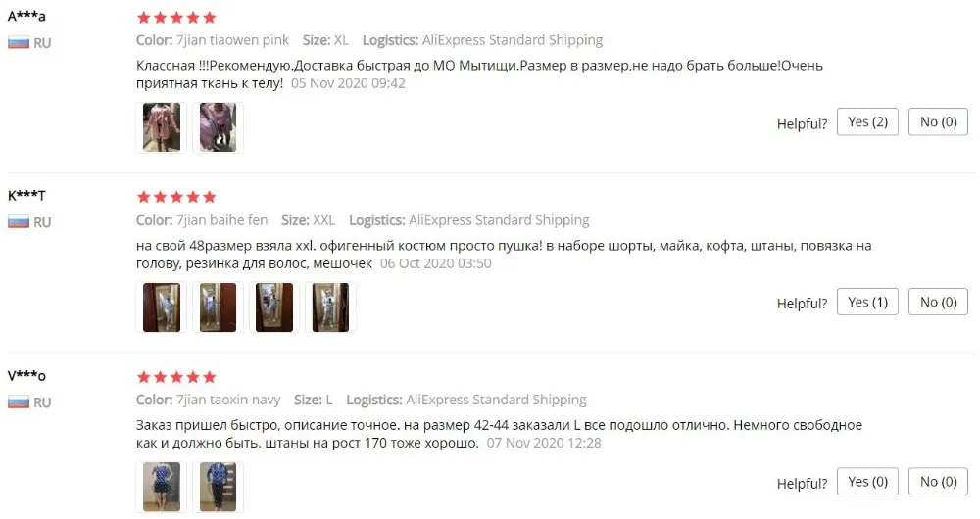Open first pink robe photo in A***a's review
The height and width of the screenshot is (519, 980).
click(x=162, y=127)
